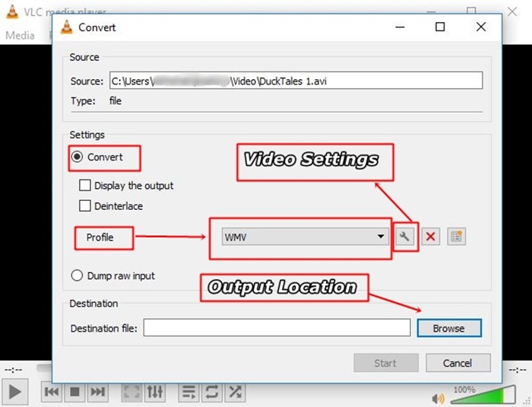Screen dimensions: 532x407
Task: Toggle playlist view in VLC
Action: click(x=188, y=392)
